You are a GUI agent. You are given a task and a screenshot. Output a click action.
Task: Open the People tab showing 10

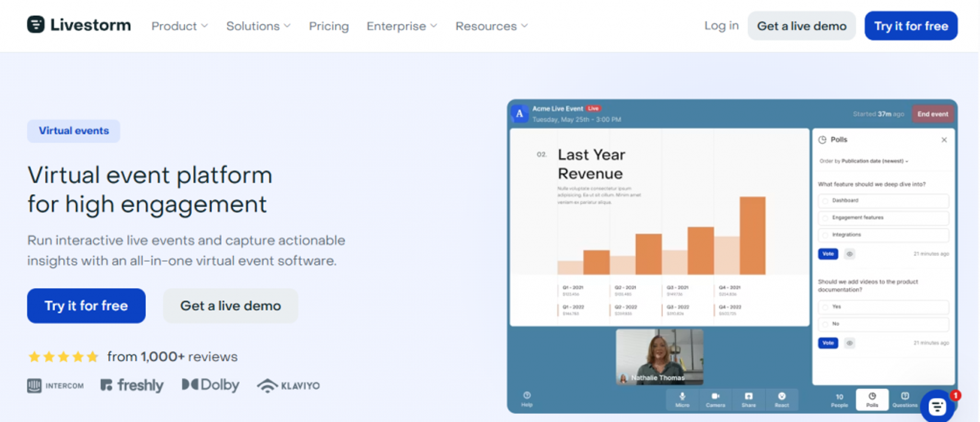839,400
